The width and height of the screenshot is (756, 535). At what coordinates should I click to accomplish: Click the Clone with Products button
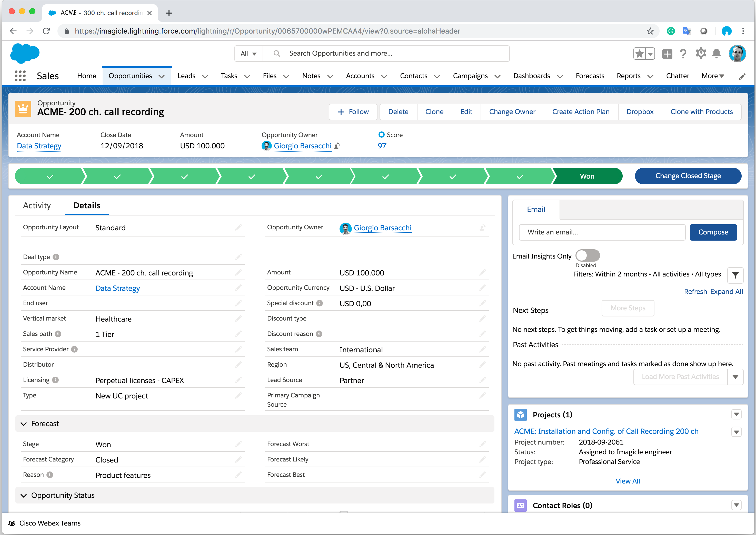pos(701,112)
